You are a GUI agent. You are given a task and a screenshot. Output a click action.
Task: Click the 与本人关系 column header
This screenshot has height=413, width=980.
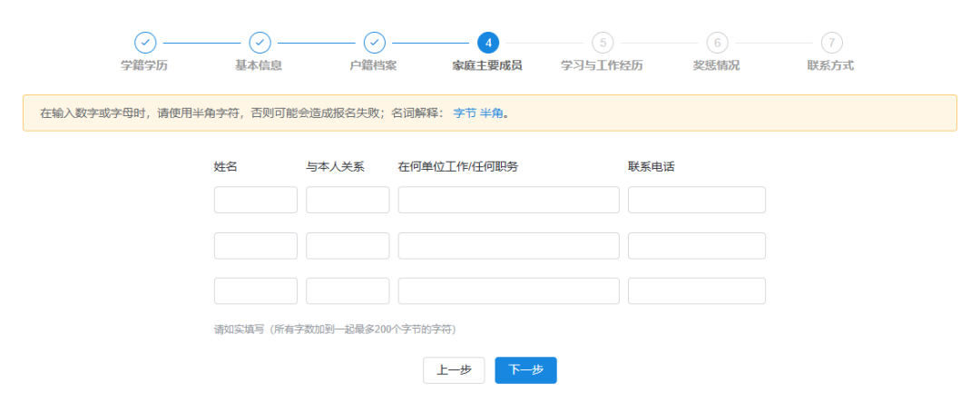(x=335, y=167)
